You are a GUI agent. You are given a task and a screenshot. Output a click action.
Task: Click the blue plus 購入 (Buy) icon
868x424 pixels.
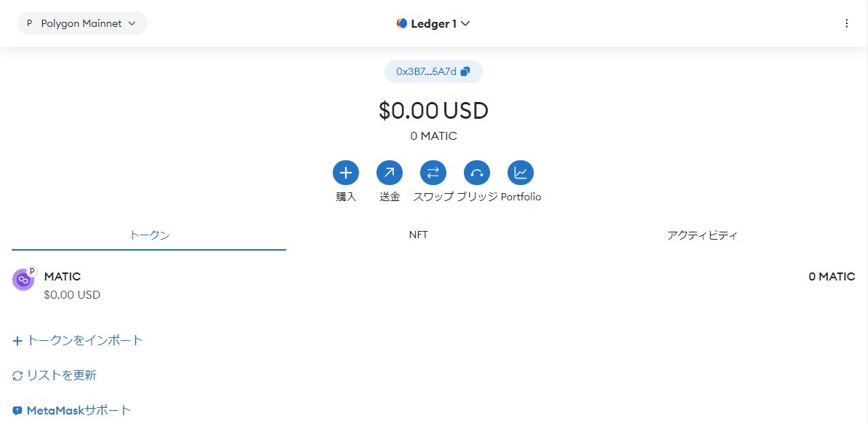click(x=345, y=173)
